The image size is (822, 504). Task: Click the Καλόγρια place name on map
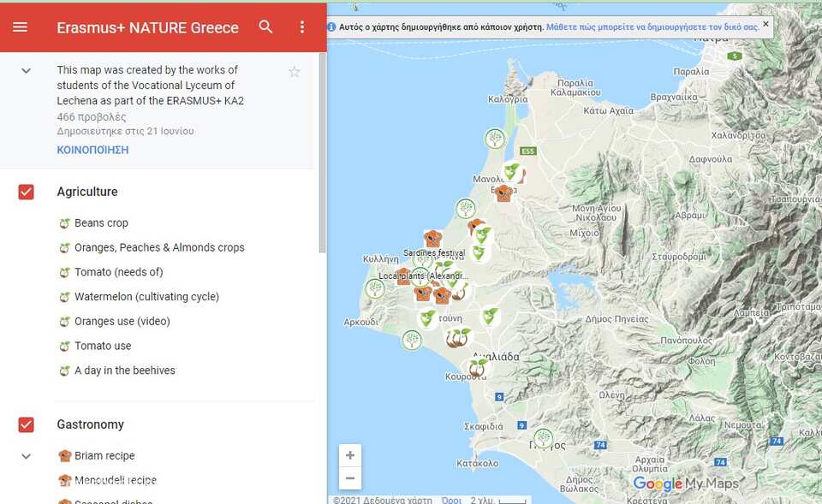pyautogui.click(x=508, y=99)
